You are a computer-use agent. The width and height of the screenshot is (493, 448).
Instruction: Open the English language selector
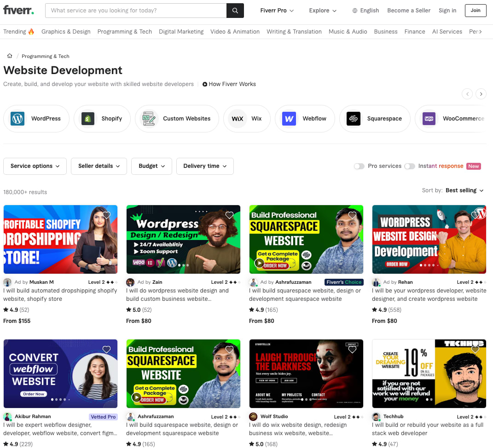pos(365,11)
